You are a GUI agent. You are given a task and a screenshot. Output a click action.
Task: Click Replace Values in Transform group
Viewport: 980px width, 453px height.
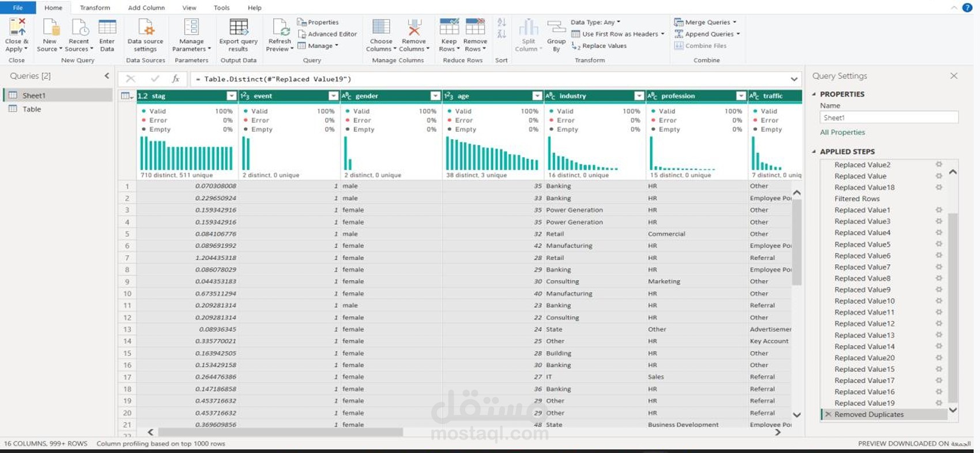[599, 46]
